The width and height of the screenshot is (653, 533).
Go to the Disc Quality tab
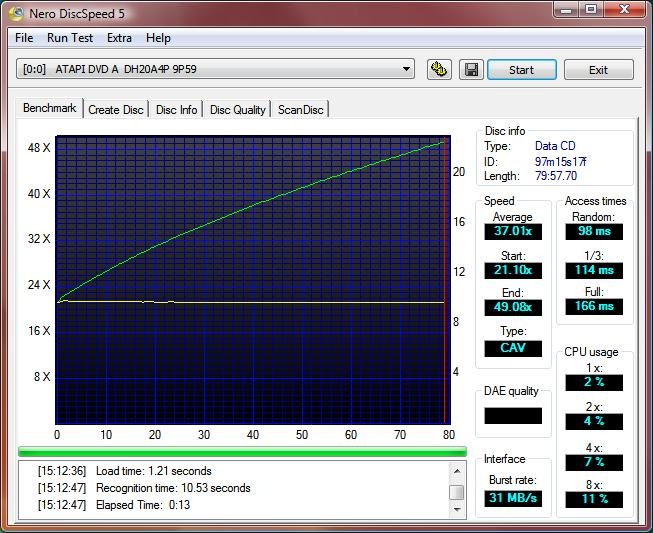(x=238, y=109)
